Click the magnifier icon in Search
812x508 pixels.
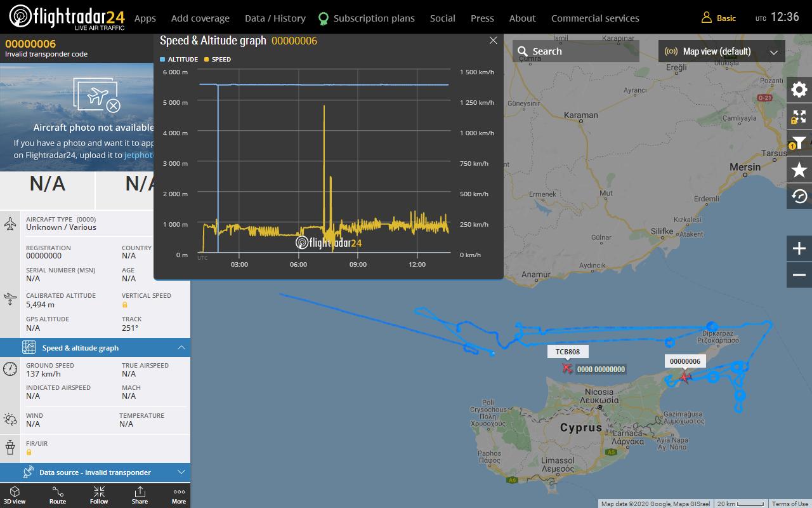tap(522, 51)
